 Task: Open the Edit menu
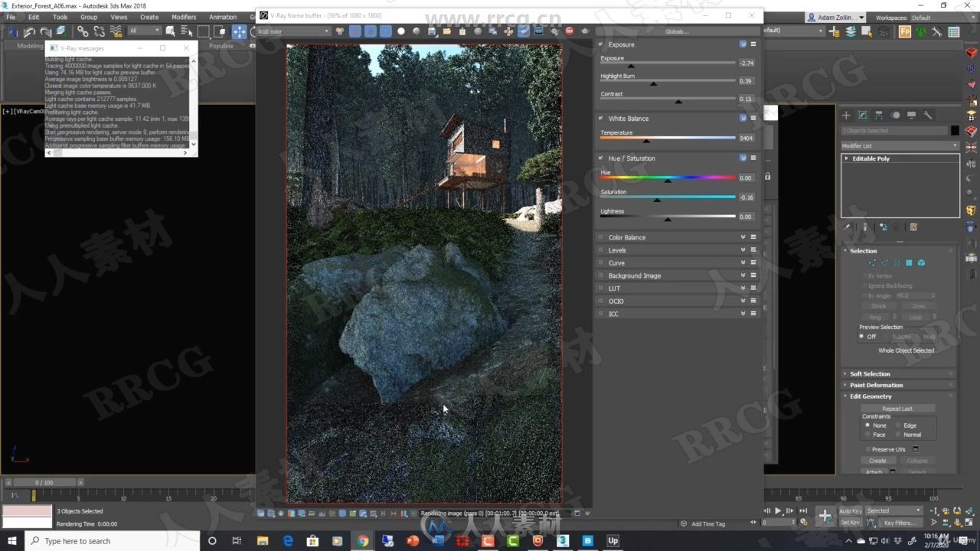(34, 17)
